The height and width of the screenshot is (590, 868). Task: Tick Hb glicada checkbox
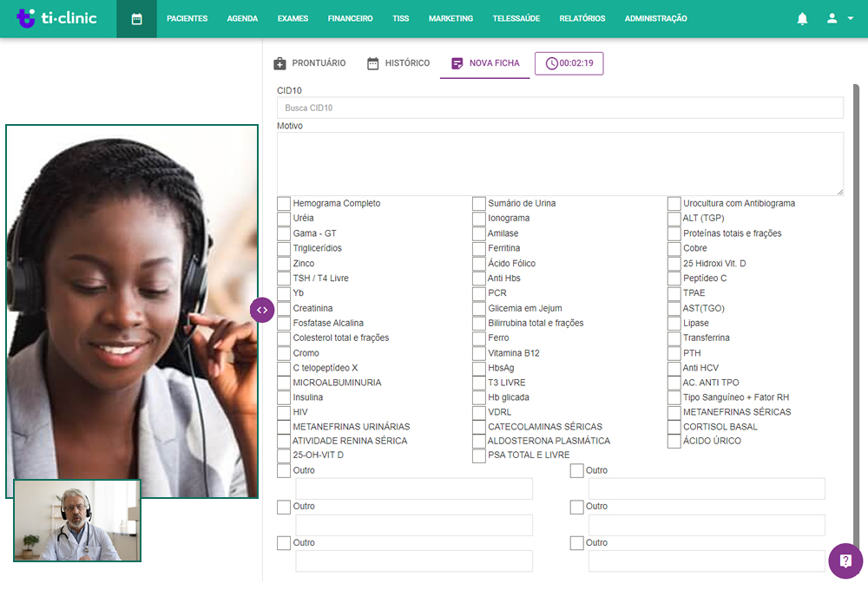(479, 397)
